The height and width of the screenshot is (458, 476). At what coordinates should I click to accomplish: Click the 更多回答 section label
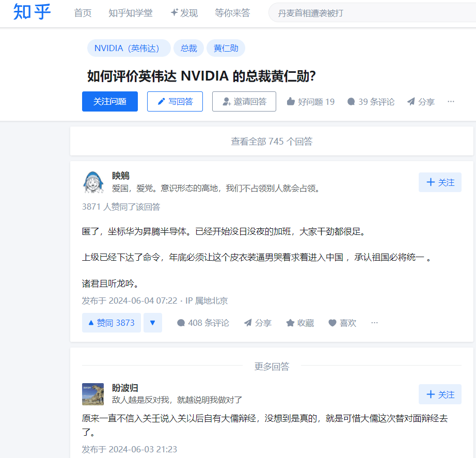click(272, 366)
